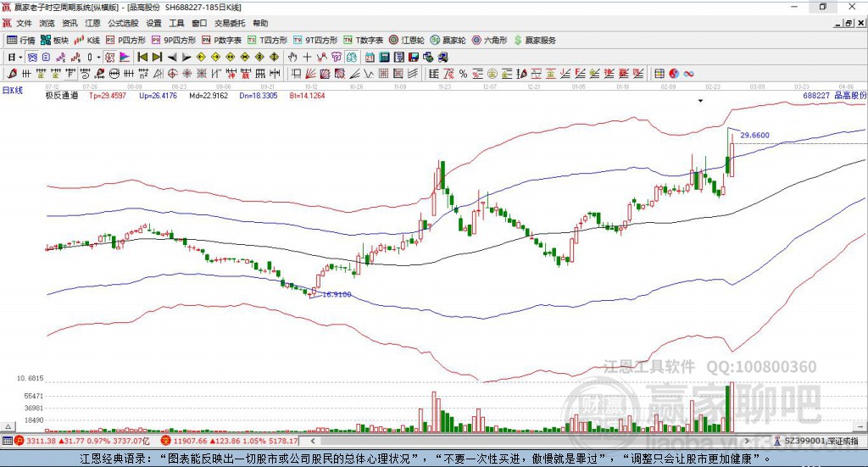Open the 公式选股 menu

point(123,23)
